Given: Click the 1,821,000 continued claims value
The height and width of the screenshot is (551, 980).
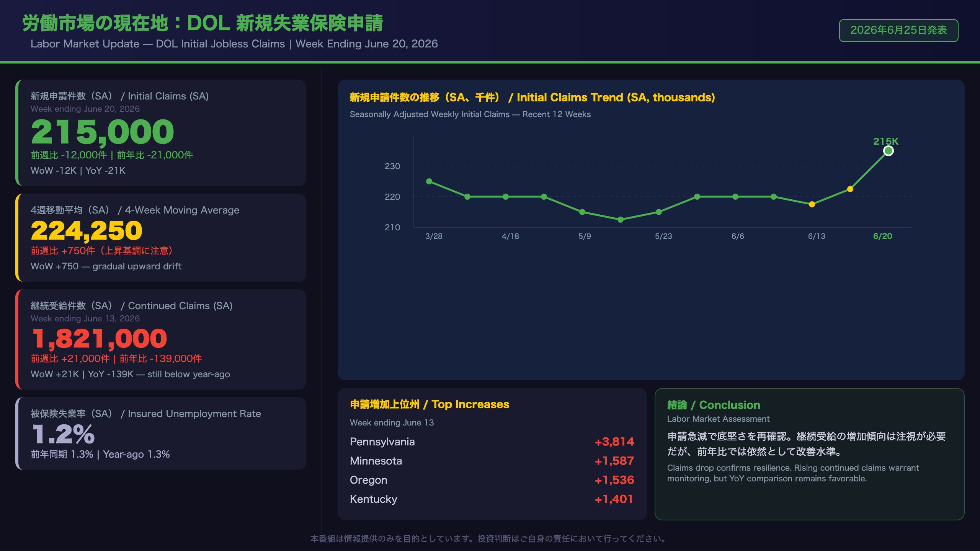Looking at the screenshot, I should pos(99,339).
